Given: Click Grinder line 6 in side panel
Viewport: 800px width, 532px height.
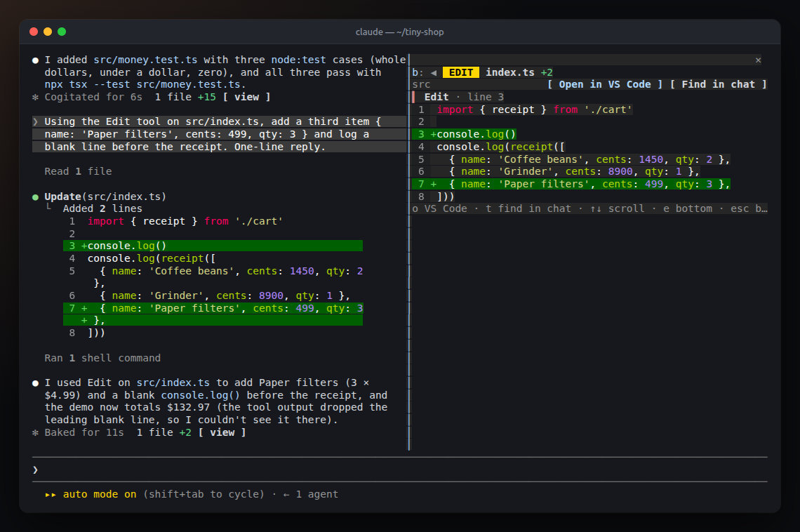Looking at the screenshot, I should point(556,172).
